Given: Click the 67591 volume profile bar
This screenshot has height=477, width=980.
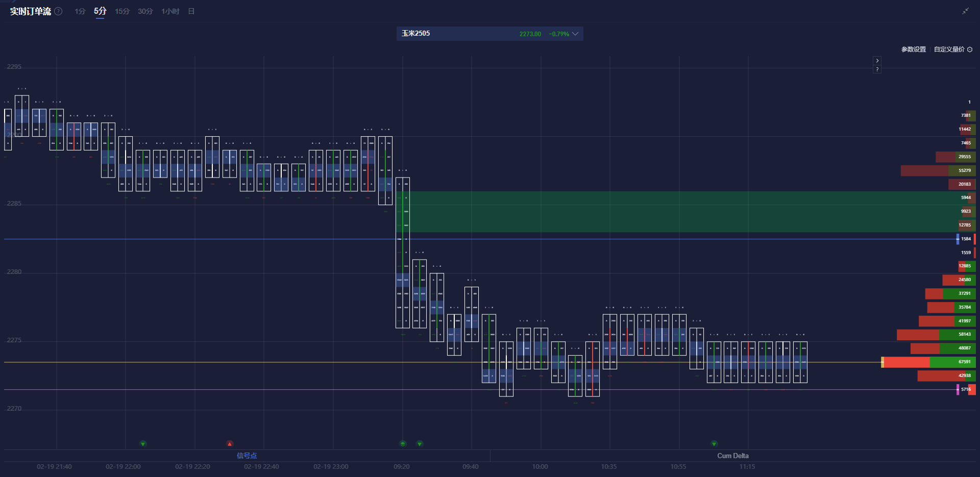Looking at the screenshot, I should (929, 362).
